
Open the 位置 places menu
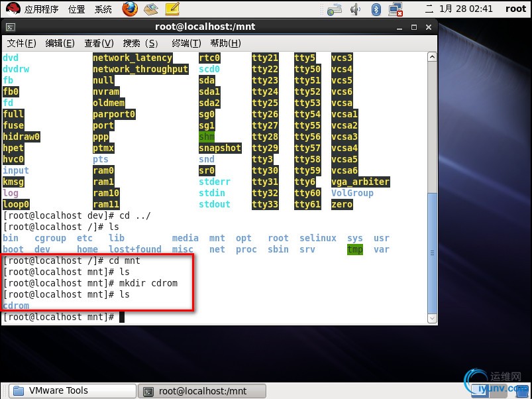tap(77, 9)
